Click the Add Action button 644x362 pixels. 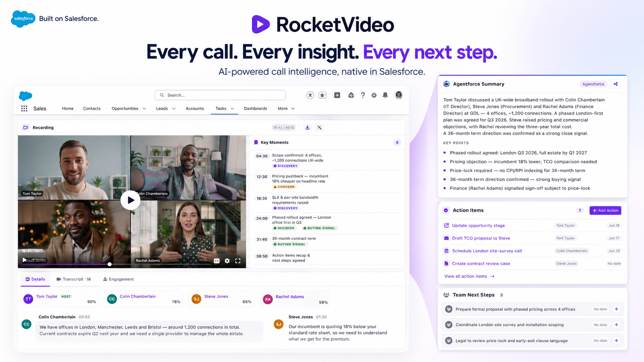[605, 210]
